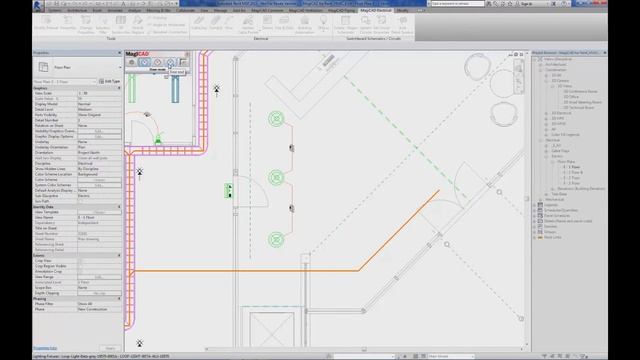Expand the Families node in Project Browser

(535, 227)
